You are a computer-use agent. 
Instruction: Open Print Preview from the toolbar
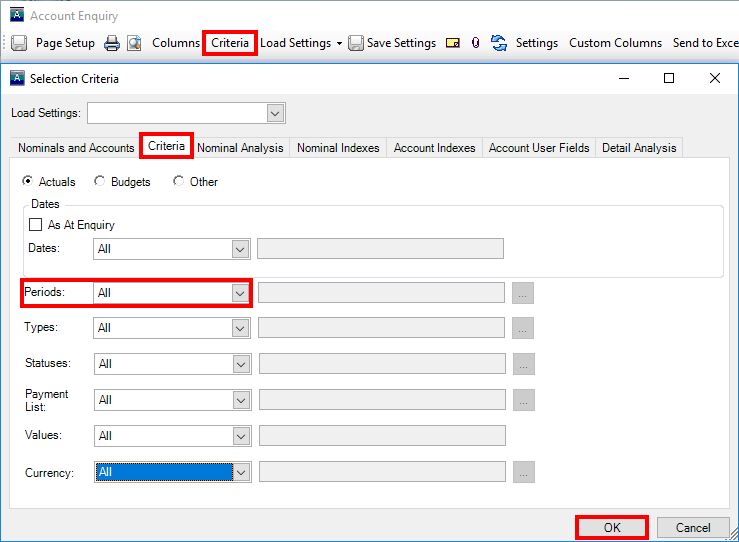point(134,43)
